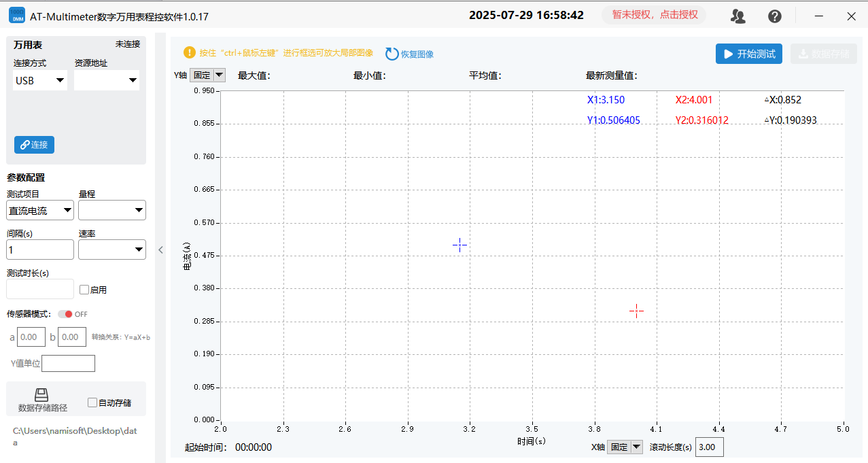Select the red crosshair cursor marker

point(636,311)
